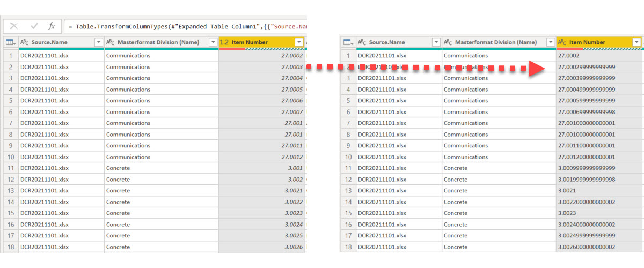Select the cell with value 27.0006
This screenshot has height=268, width=644.
coord(262,101)
